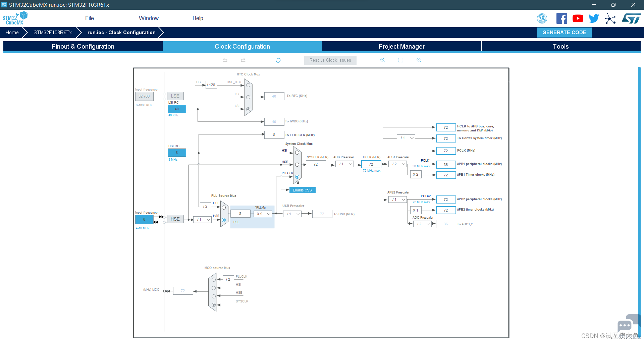
Task: Fit the clock diagram to screen
Action: tap(401, 60)
